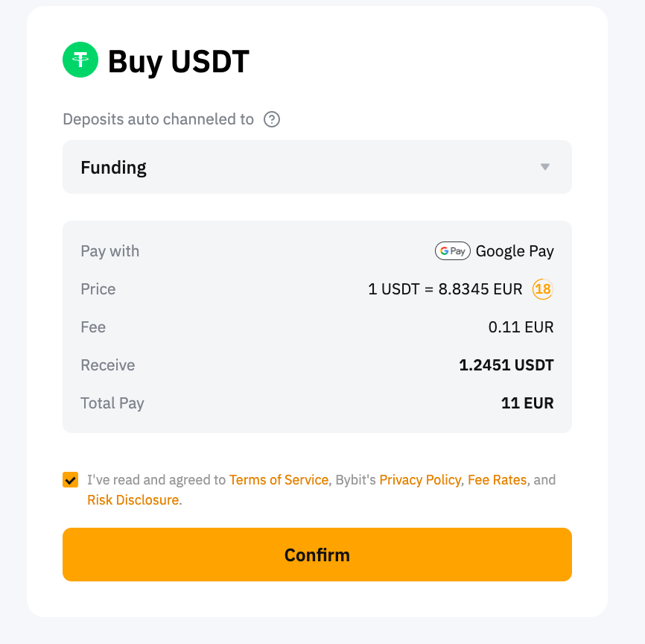The image size is (645, 644).
Task: Click the orange price refresh countdown timer
Action: point(543,289)
